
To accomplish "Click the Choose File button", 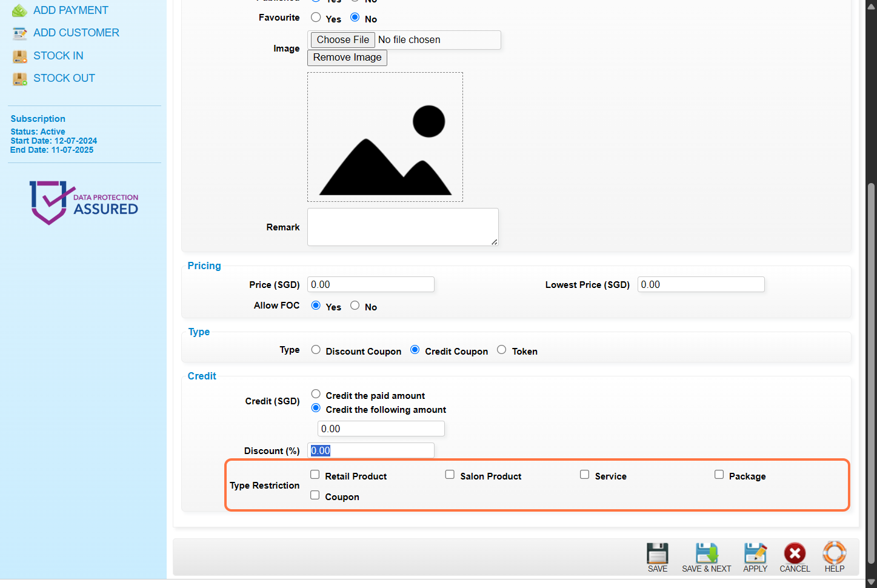I will coord(342,40).
